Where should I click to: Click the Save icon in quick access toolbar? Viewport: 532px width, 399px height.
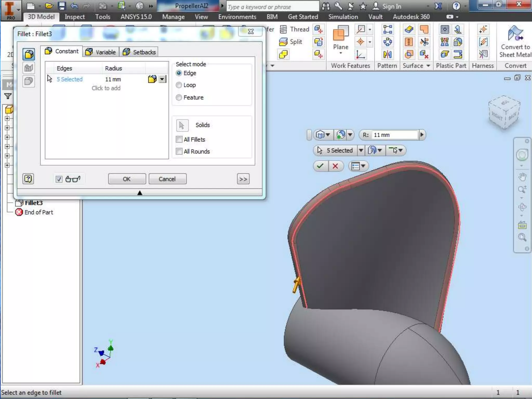62,6
